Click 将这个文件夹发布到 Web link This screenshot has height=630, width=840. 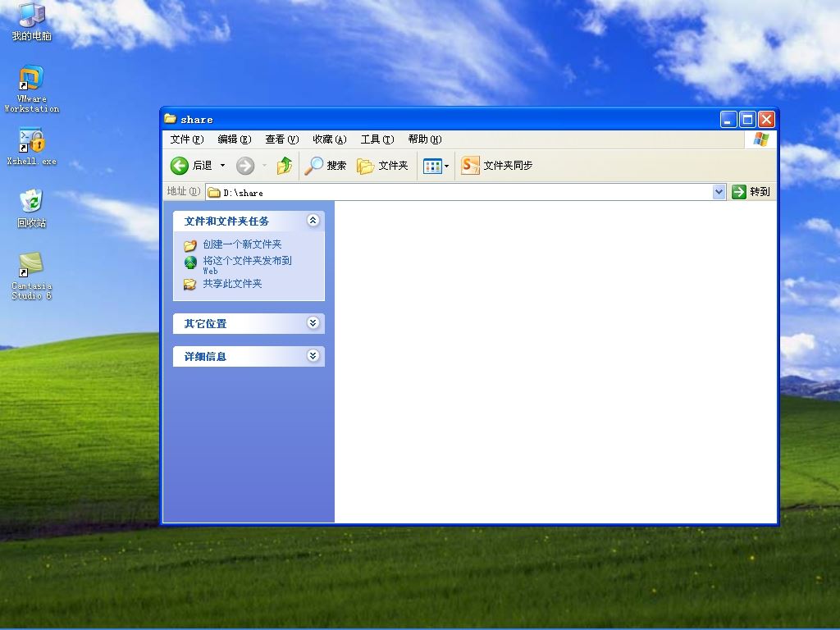click(247, 265)
